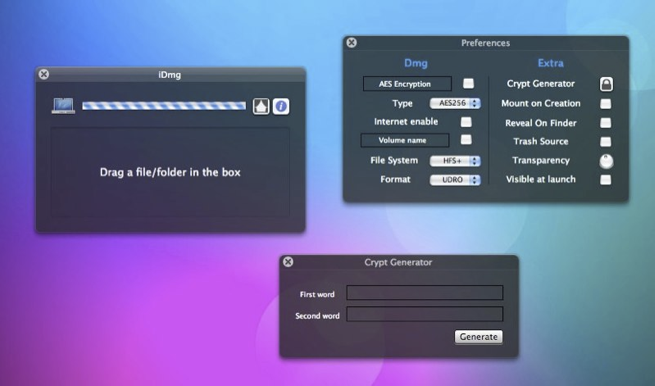
Task: Click the eject/mount icon beside progress bar
Action: point(261,106)
